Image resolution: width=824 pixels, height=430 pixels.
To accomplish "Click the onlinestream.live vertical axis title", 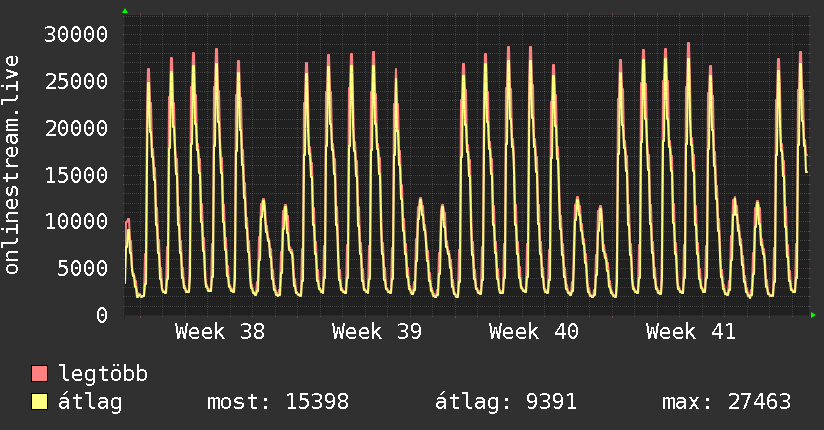I will (12, 165).
